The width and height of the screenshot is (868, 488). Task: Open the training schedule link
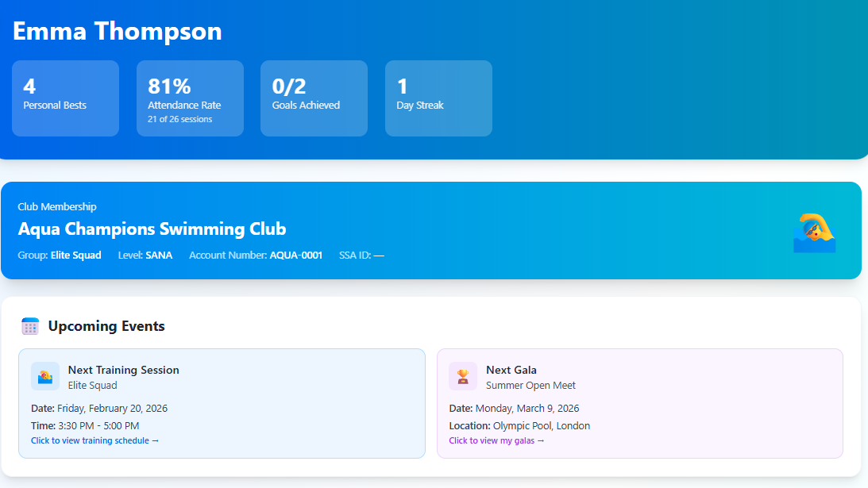(95, 440)
